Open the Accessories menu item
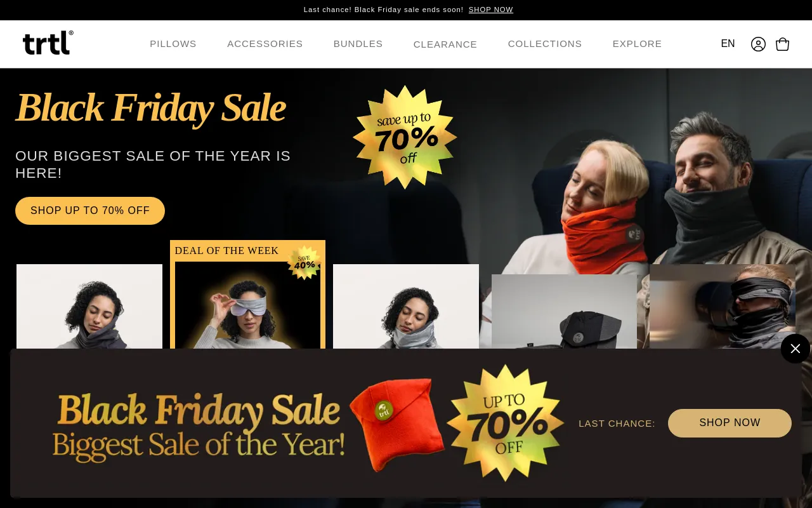The height and width of the screenshot is (508, 812). click(x=265, y=44)
